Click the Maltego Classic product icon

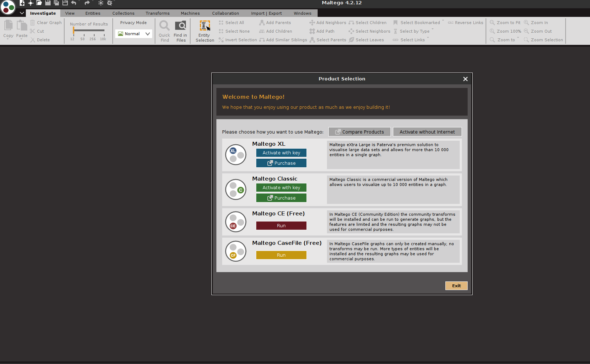coord(236,190)
